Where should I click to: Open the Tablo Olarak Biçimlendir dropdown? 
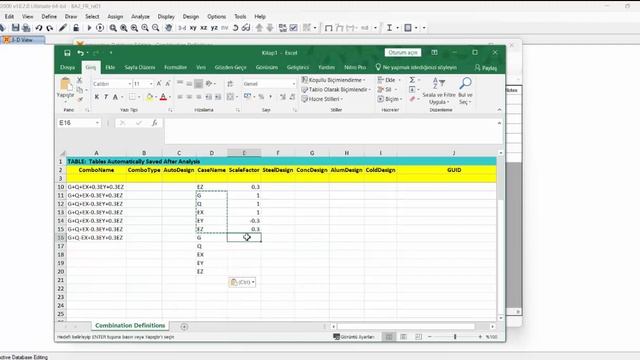click(336, 89)
